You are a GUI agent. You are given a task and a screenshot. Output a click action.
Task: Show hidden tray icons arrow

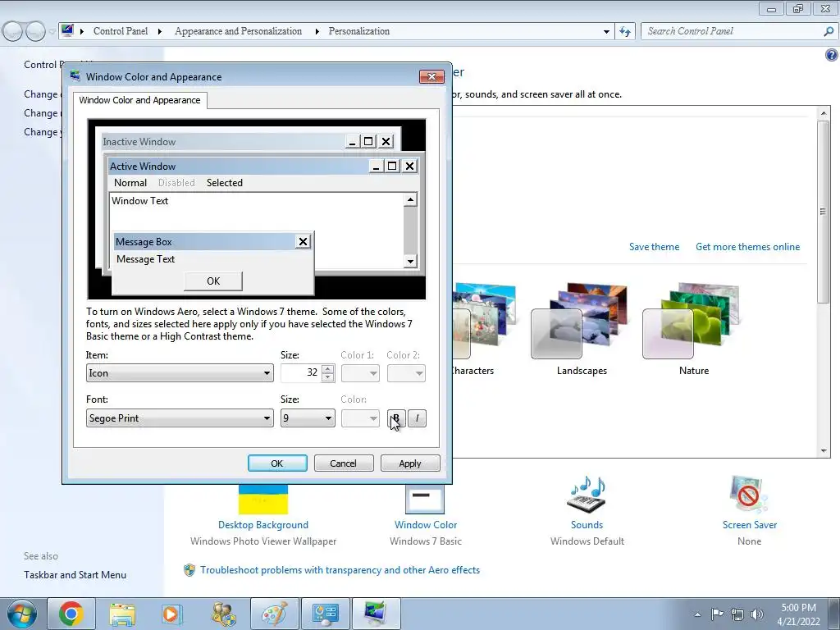click(x=697, y=614)
